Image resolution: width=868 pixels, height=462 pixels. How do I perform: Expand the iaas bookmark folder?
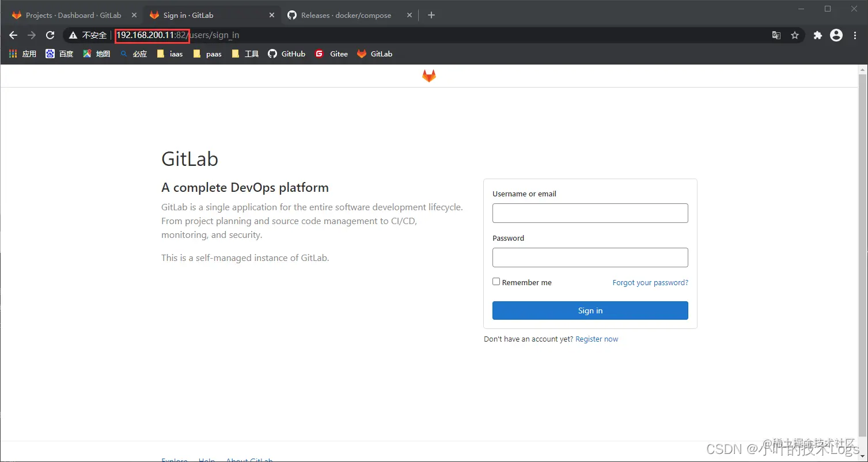[x=170, y=54]
